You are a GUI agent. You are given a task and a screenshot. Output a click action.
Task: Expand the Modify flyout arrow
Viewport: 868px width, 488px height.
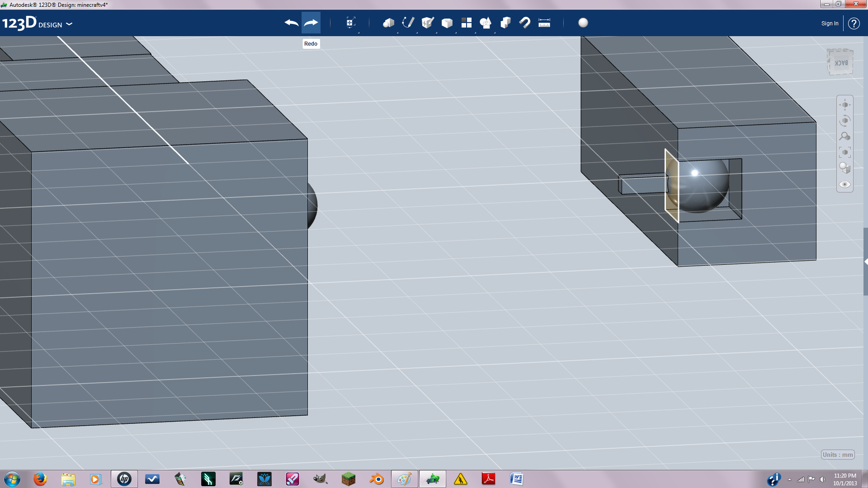(456, 32)
